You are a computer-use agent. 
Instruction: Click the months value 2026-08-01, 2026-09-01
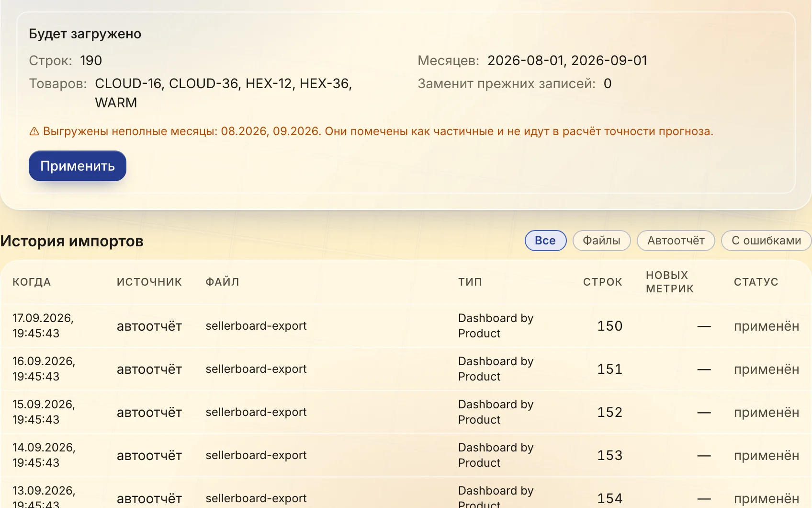(567, 61)
